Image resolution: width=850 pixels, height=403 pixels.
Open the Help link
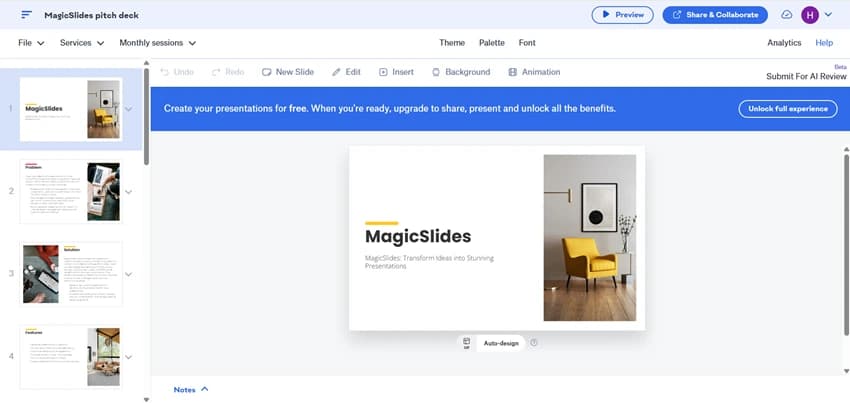(824, 43)
